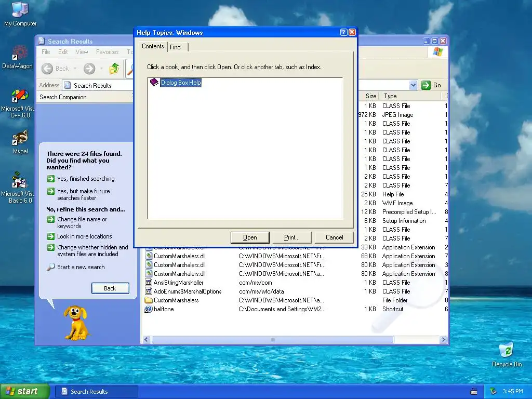Click the Setup Information type cell
The height and width of the screenshot is (399, 532).
point(404,220)
